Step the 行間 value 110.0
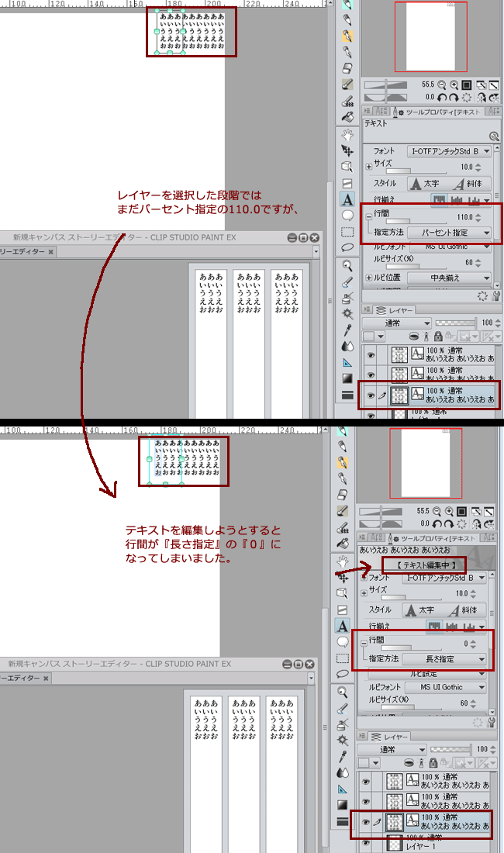504x853 pixels. coord(478,217)
